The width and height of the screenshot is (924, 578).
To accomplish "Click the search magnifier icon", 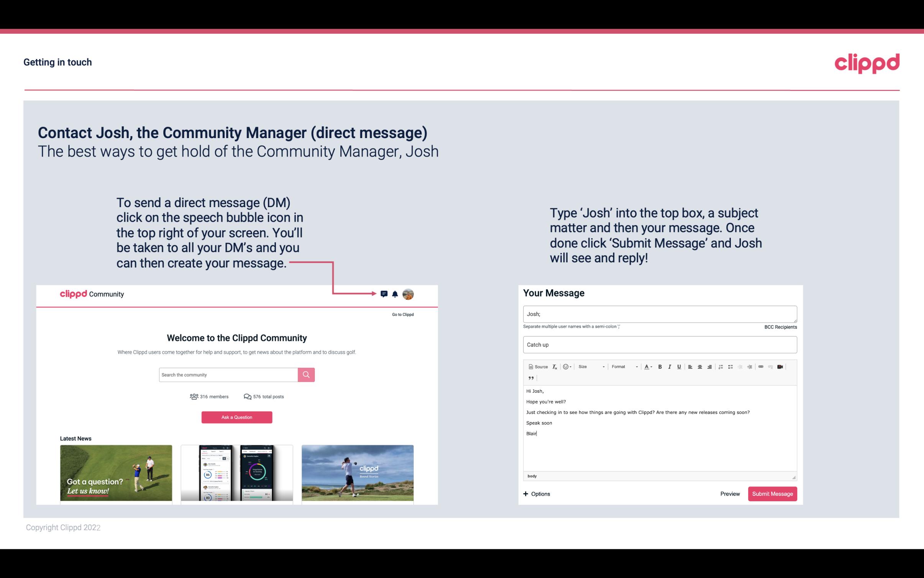I will (x=306, y=374).
